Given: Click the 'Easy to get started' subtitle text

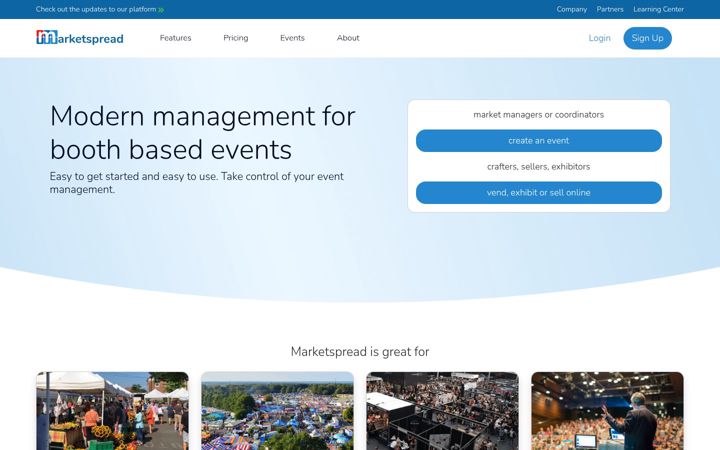Looking at the screenshot, I should click(x=197, y=183).
